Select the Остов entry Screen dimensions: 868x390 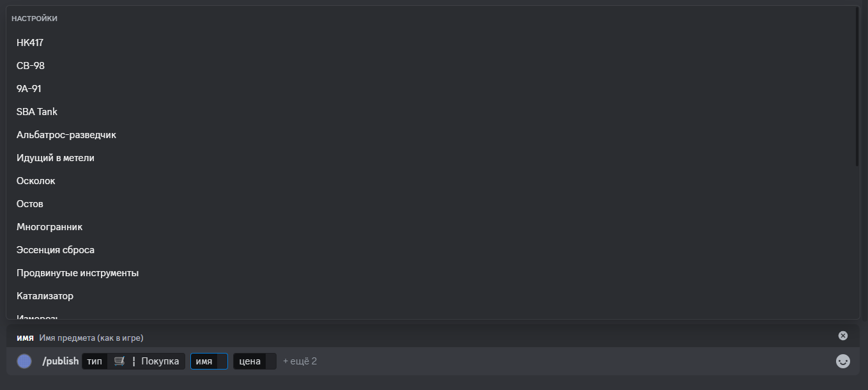[x=432, y=204]
